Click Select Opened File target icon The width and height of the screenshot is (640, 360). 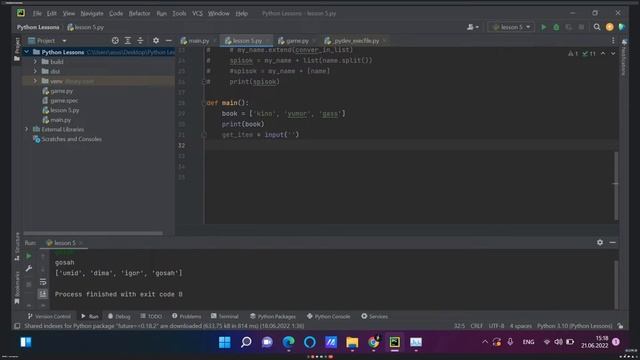point(115,40)
